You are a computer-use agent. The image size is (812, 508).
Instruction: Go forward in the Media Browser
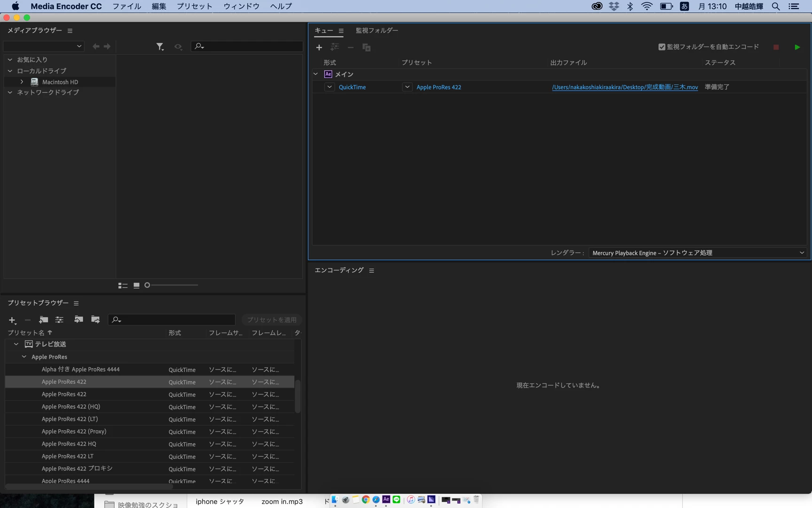(107, 47)
